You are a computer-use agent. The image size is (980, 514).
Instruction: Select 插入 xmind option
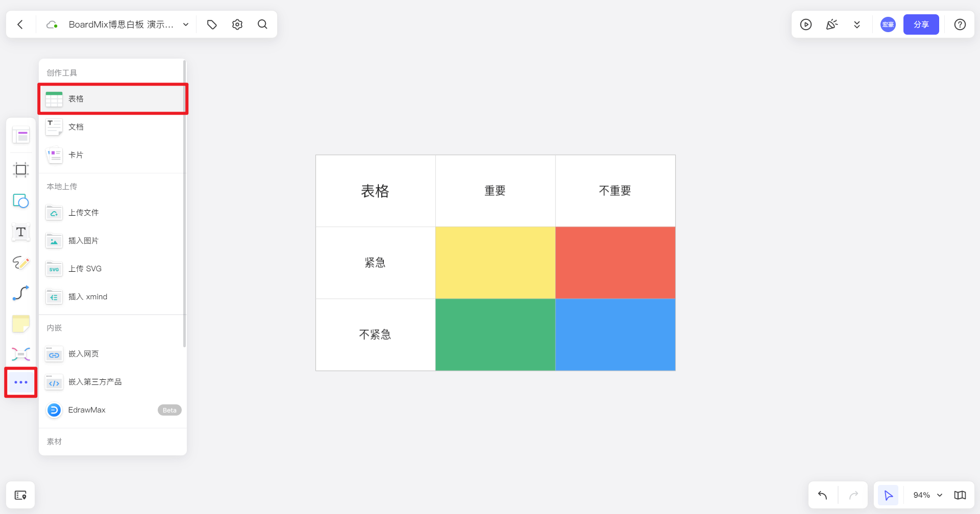pos(113,297)
